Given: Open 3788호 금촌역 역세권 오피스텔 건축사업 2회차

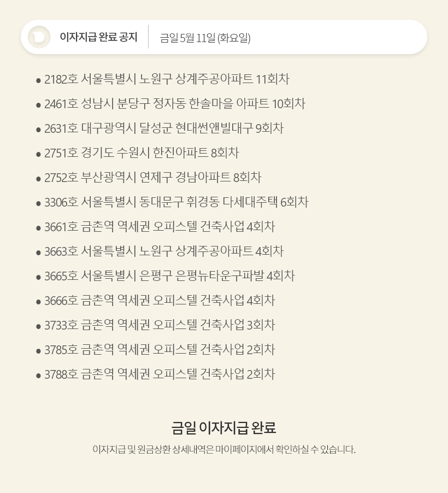Looking at the screenshot, I should pos(160,374).
